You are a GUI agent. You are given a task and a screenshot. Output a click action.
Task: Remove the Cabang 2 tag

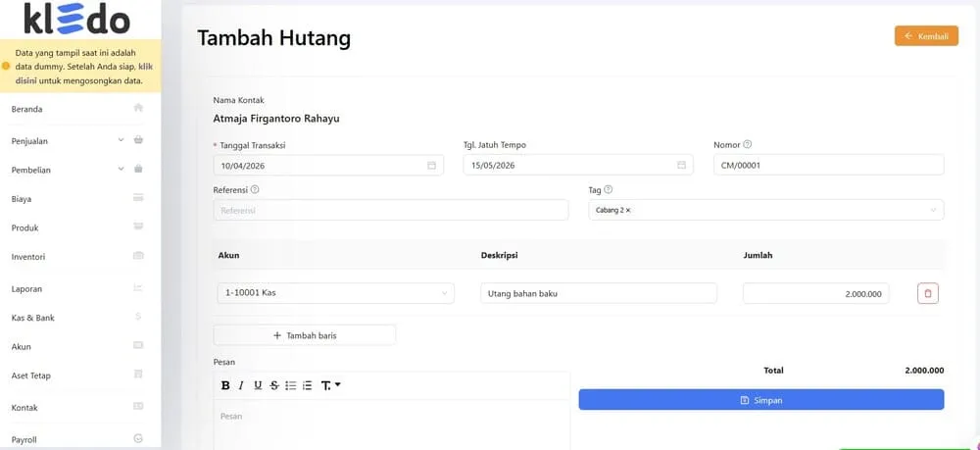tap(628, 211)
